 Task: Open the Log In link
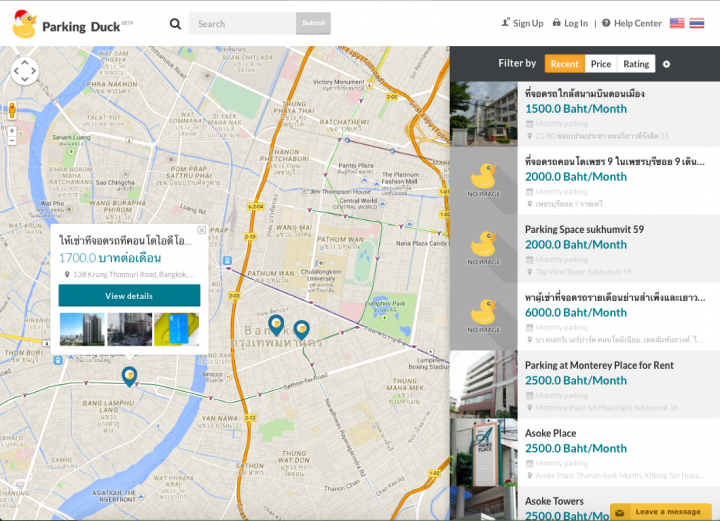click(x=570, y=23)
